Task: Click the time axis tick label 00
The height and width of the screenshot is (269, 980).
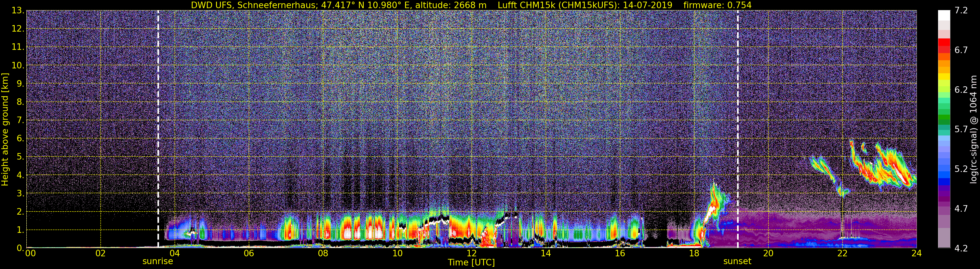Action: [31, 253]
